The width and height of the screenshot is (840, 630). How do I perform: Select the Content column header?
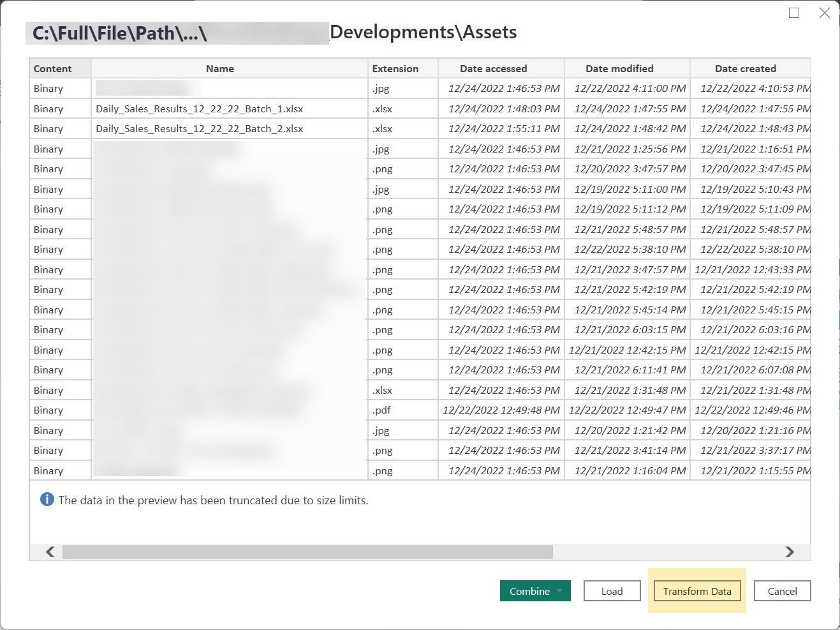(61, 68)
